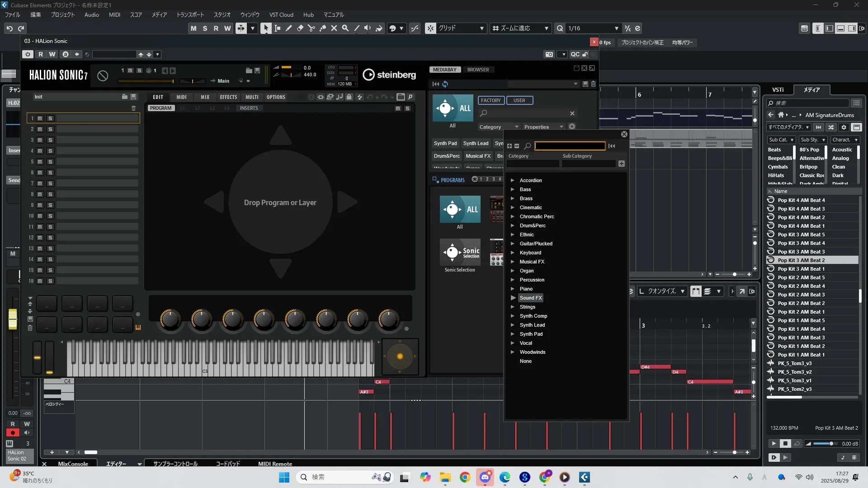Toggle the FACTORY filter button
Image resolution: width=868 pixels, height=488 pixels.
(491, 100)
